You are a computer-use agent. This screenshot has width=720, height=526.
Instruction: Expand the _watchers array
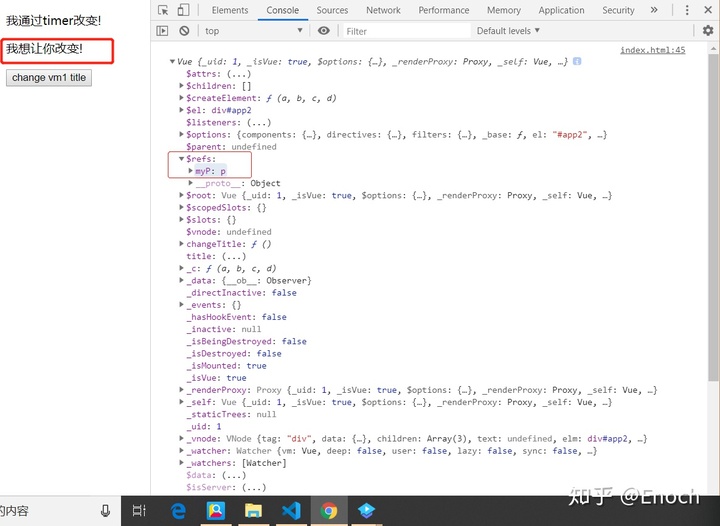181,463
